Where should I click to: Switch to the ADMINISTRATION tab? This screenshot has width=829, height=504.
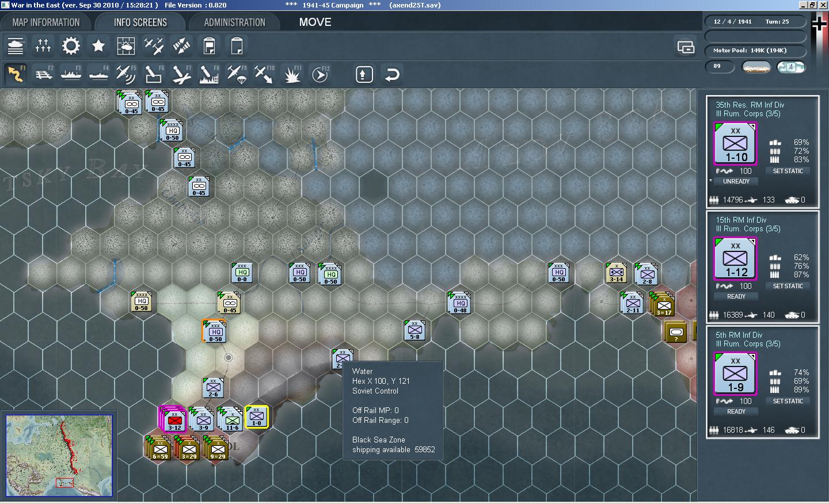click(x=234, y=22)
